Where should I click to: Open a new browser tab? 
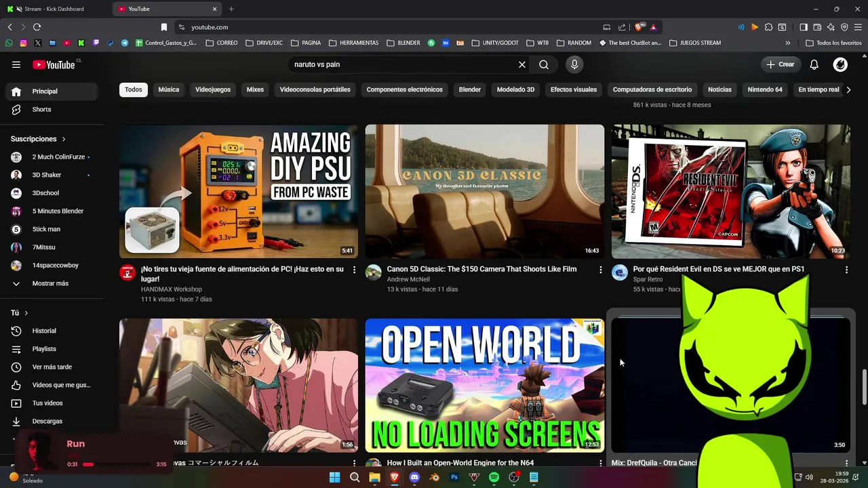[x=231, y=9]
